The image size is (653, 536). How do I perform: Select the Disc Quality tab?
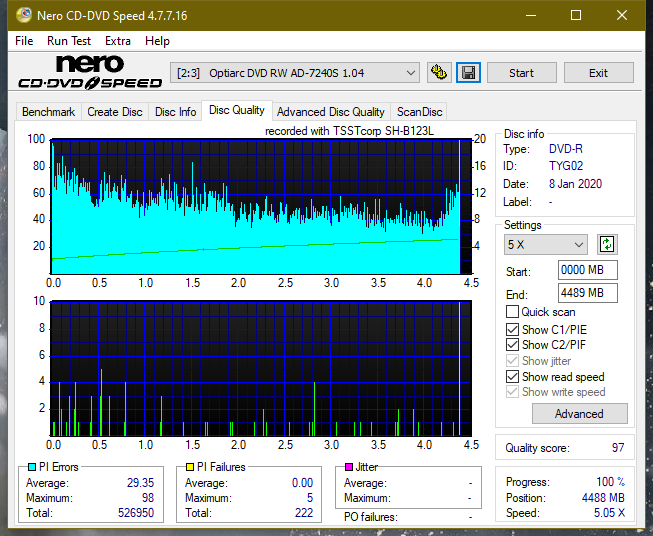click(237, 110)
